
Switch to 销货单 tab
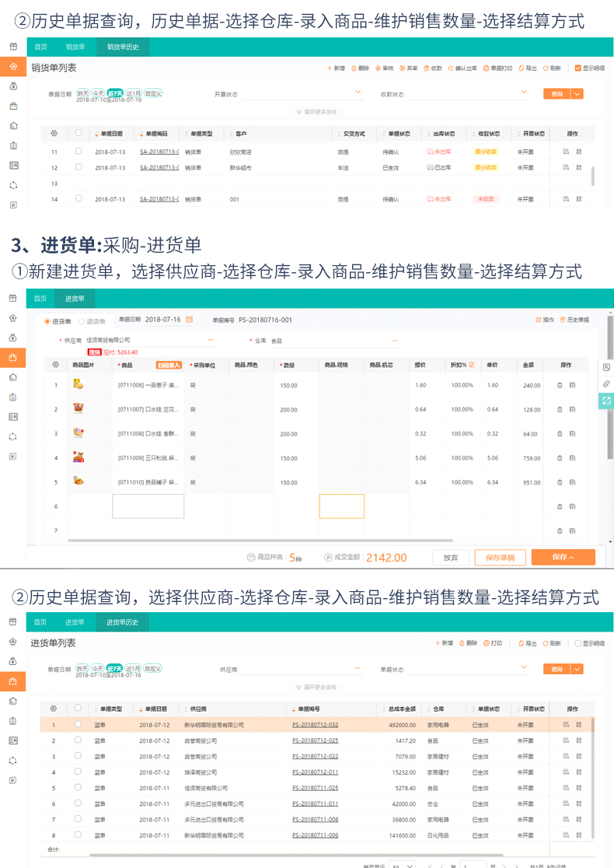coord(75,47)
